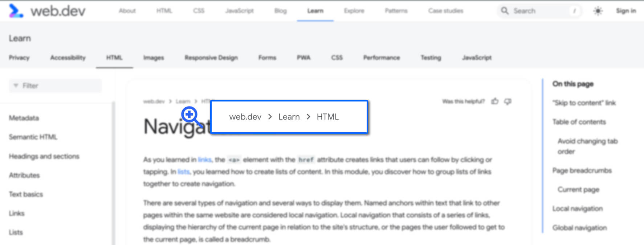
Task: Open Explore in the top navigation
Action: [354, 11]
